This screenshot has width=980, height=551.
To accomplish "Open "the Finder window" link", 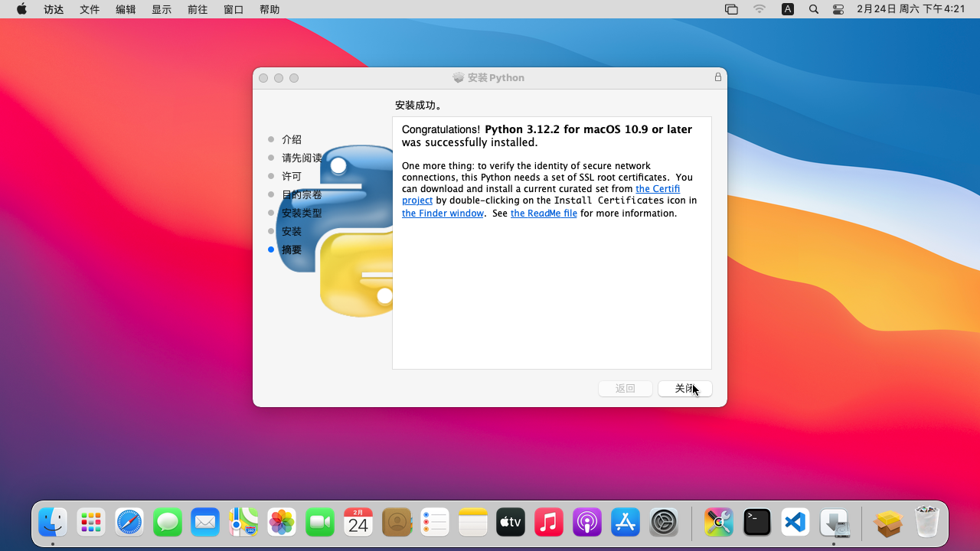I will 443,214.
